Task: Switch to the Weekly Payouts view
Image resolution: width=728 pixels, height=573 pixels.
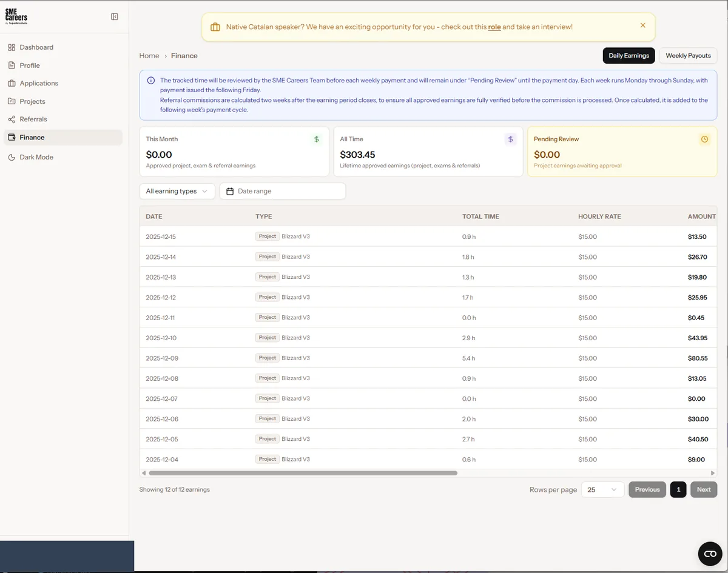Action: [x=688, y=55]
